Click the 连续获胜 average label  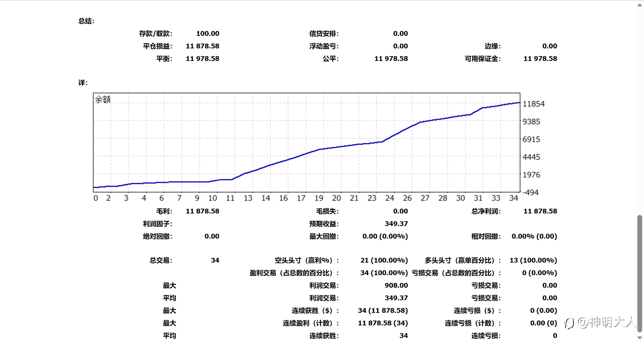click(x=324, y=336)
